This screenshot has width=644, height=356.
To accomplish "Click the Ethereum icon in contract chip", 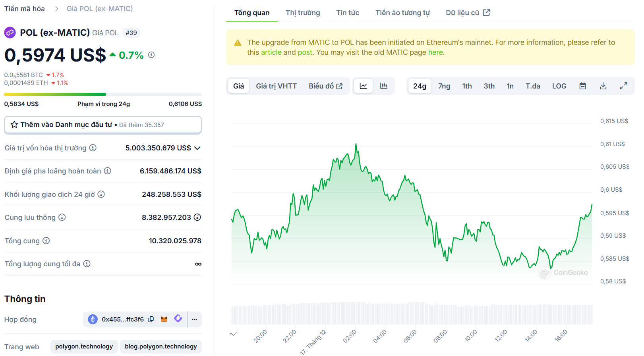I will [x=93, y=319].
